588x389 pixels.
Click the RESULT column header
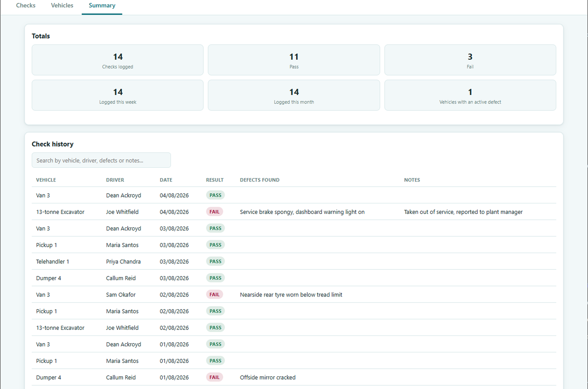tap(215, 180)
